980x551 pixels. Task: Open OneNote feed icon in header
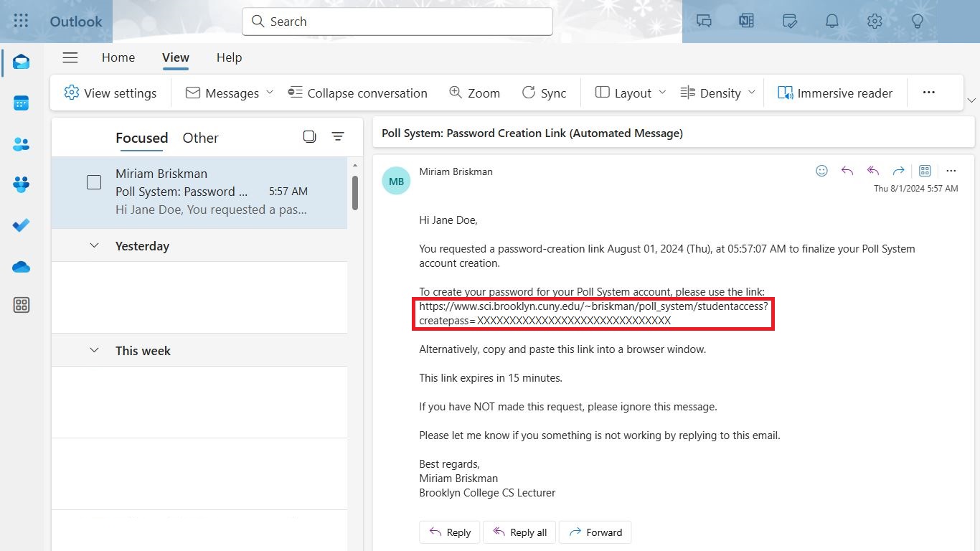[x=747, y=21]
